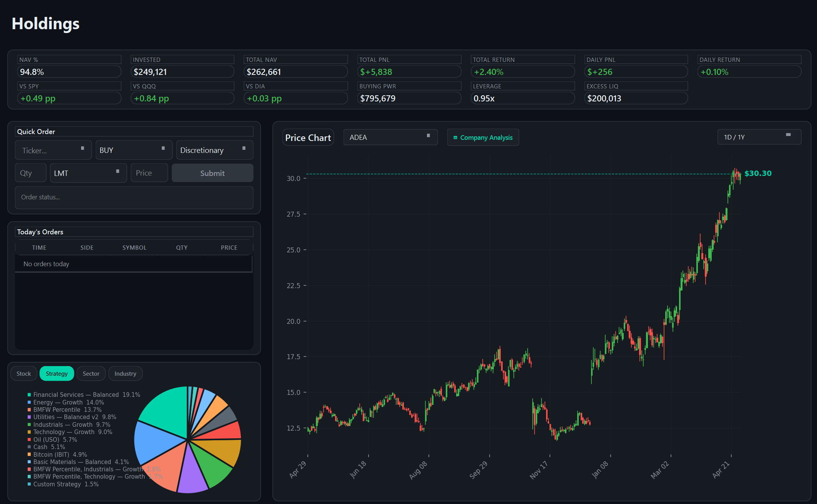The image size is (817, 504).
Task: Switch to the Stock allocation view
Action: 23,373
